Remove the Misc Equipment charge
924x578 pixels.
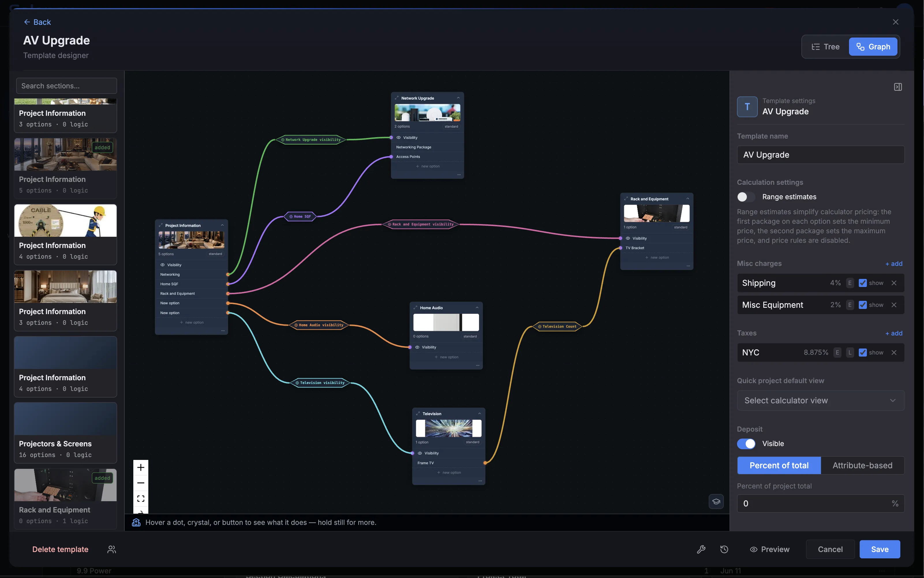coord(894,305)
